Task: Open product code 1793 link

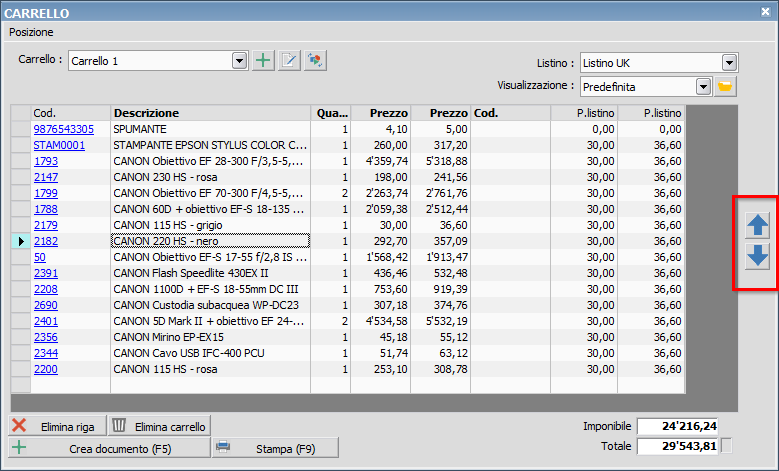Action: pyautogui.click(x=46, y=161)
